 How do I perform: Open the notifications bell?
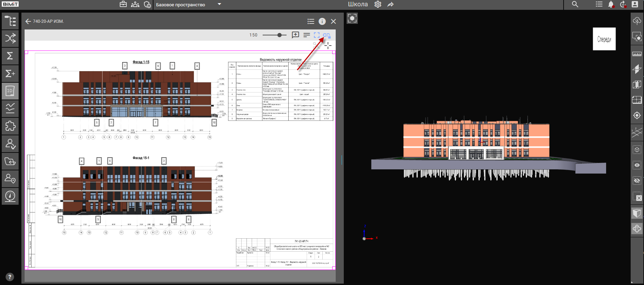pos(611,5)
